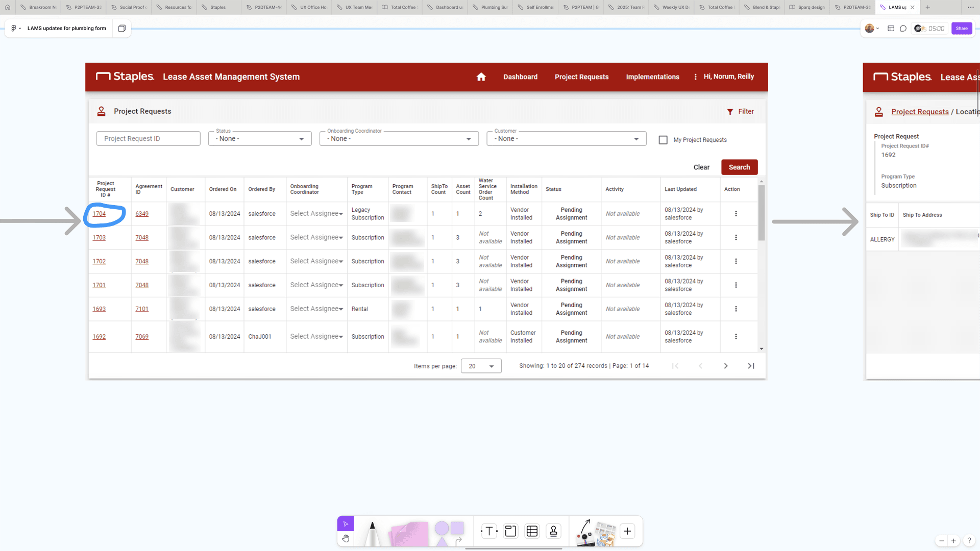Viewport: 980px width, 551px height.
Task: Switch to the Hand tool
Action: pos(346,538)
